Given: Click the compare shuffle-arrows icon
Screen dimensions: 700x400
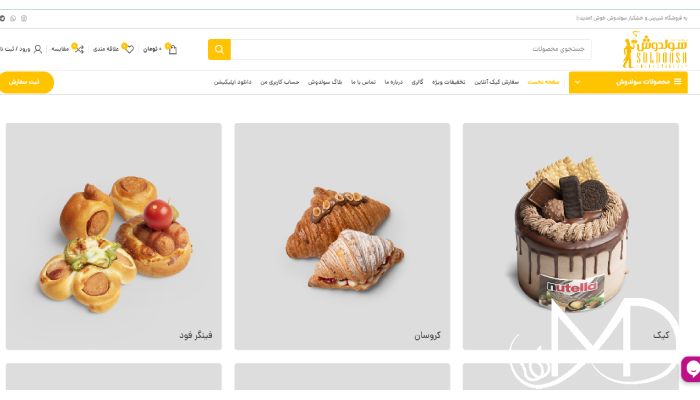Looking at the screenshot, I should [79, 49].
